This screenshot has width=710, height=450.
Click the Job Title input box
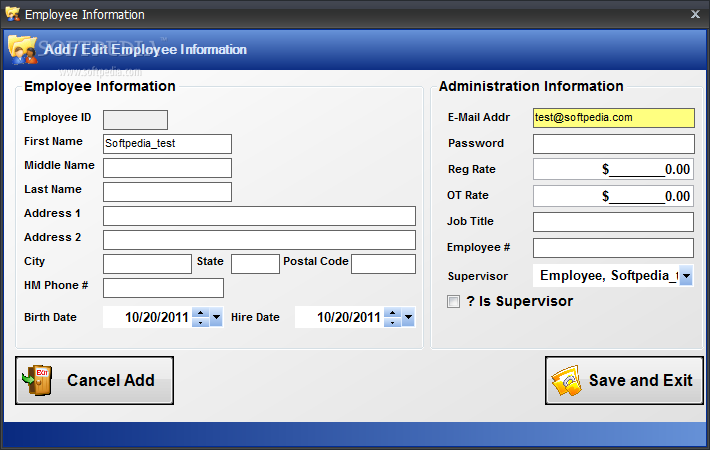tap(613, 222)
